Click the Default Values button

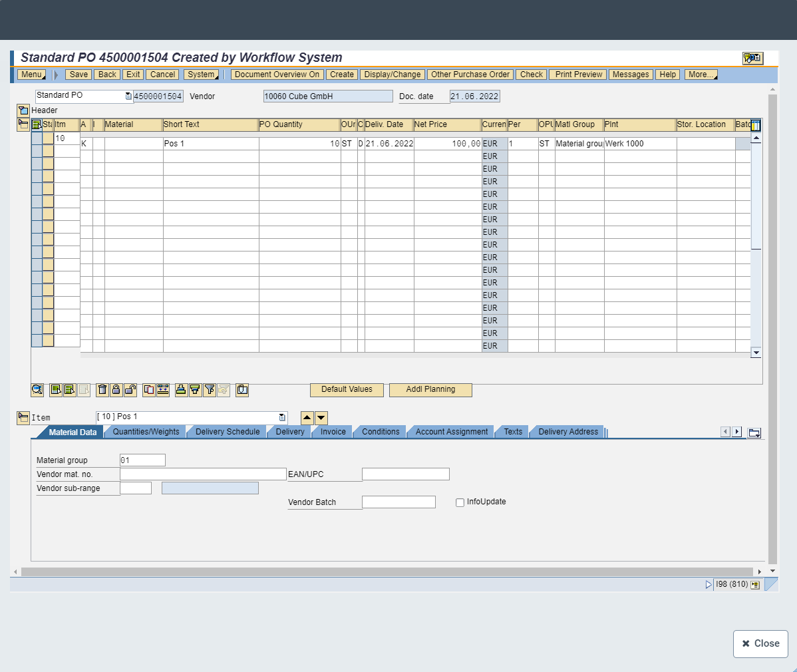(347, 390)
